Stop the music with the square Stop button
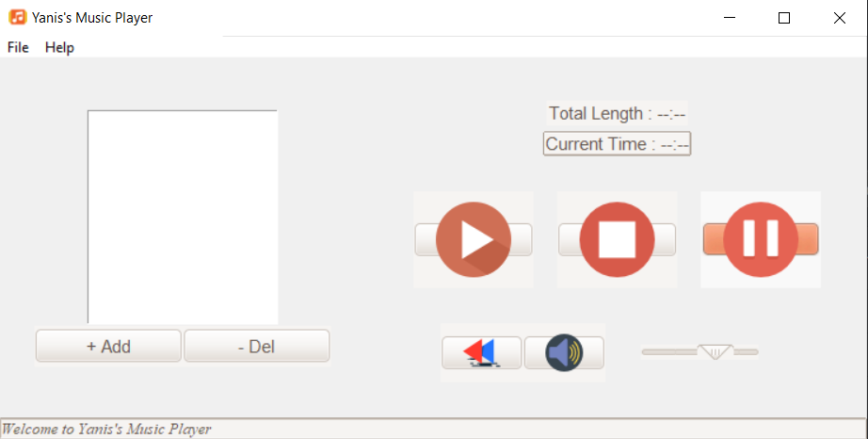The height and width of the screenshot is (439, 868). click(618, 239)
